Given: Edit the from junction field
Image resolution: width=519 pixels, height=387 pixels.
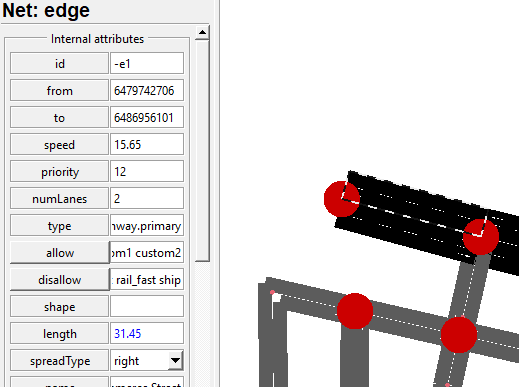Looking at the screenshot, I should 147,90.
